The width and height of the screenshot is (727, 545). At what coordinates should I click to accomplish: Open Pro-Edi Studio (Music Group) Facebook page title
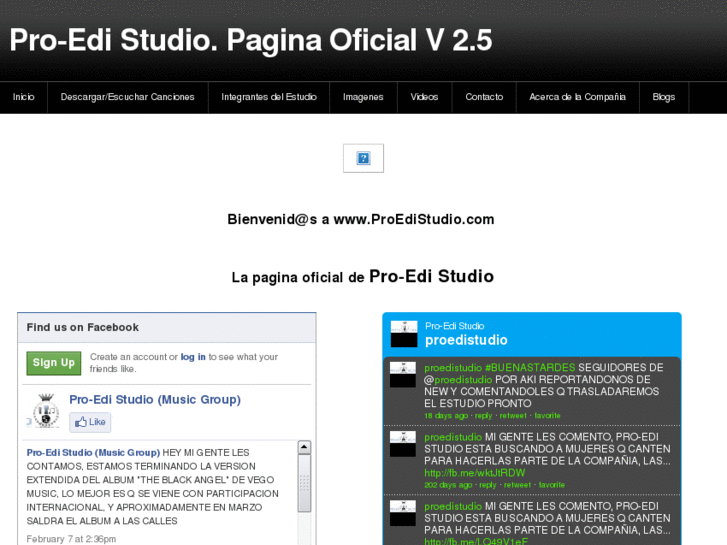[x=155, y=399]
